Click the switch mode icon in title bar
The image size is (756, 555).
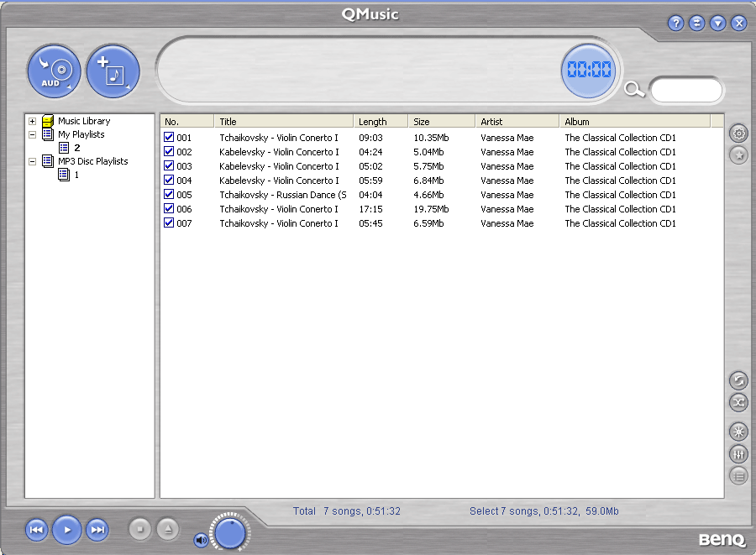[x=696, y=23]
